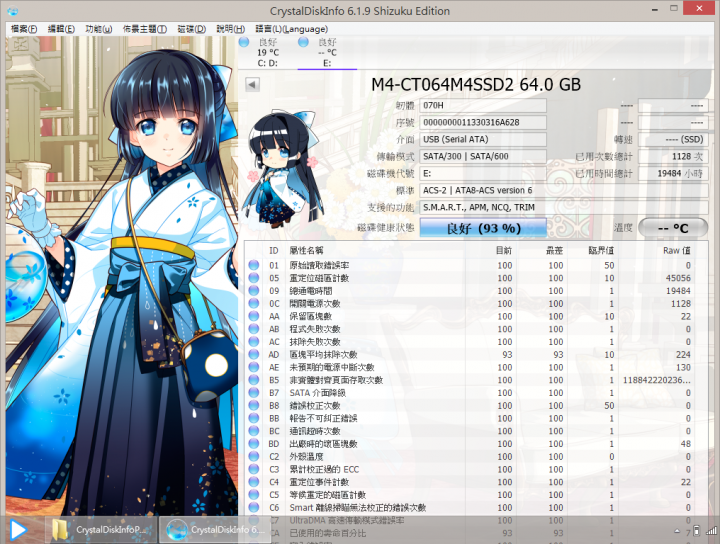The height and width of the screenshot is (544, 720).
Task: Open the 功能(u) menu
Action: point(99,29)
